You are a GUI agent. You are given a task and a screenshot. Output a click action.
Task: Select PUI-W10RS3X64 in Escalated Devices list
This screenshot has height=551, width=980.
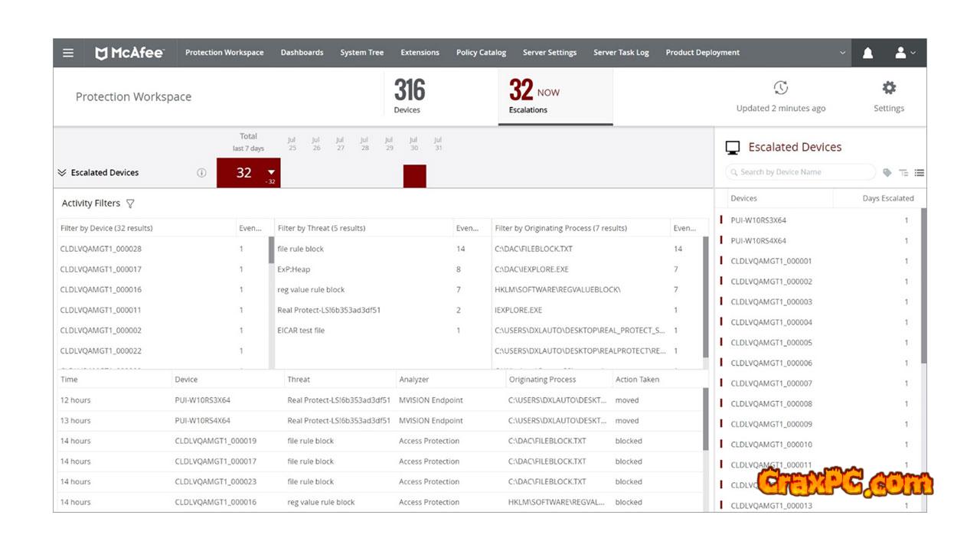tap(758, 220)
